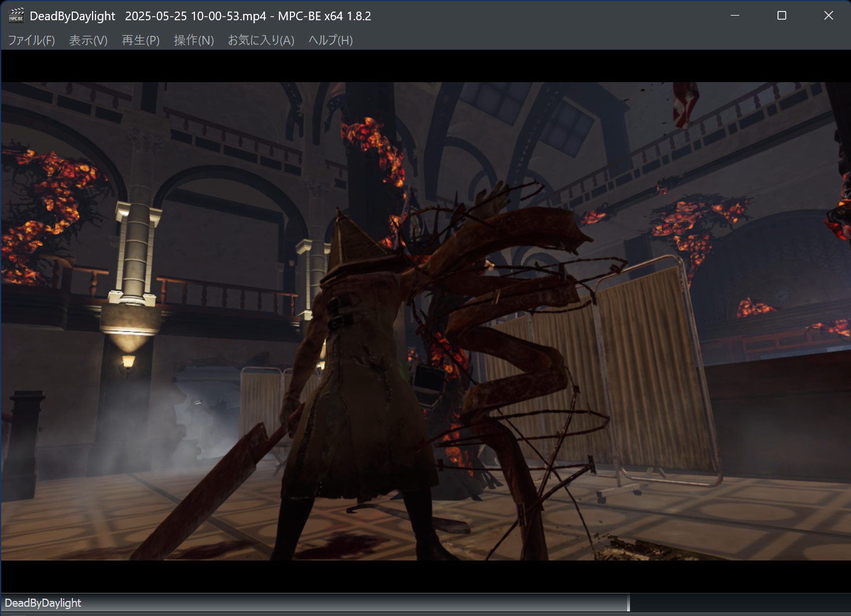Maximize the player window
The image size is (851, 616).
pos(782,16)
